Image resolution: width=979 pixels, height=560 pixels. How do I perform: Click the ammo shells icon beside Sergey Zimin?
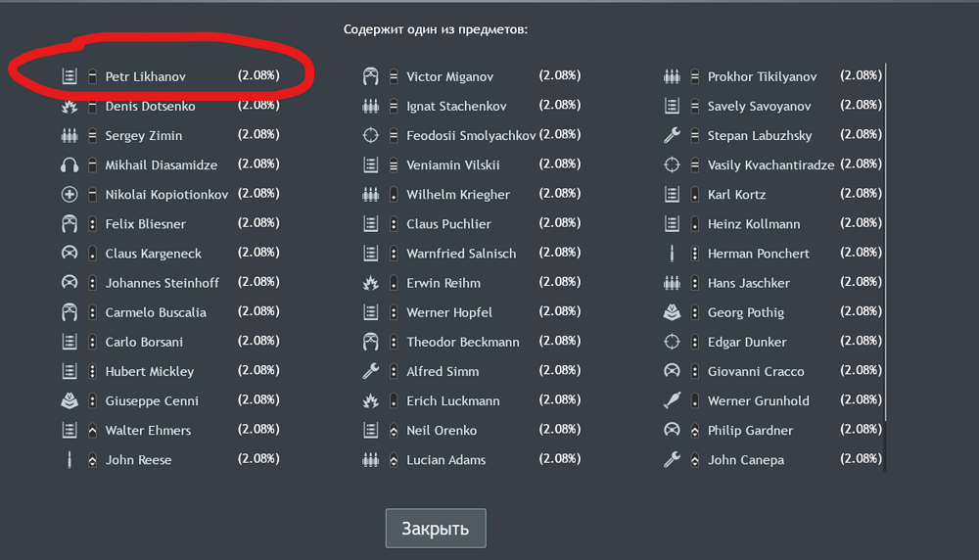[70, 136]
